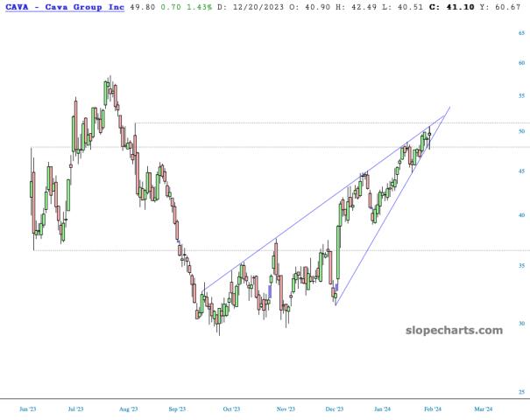Click the Y: 60.67 value in header
Screen dimensions: 530x420
506,8
